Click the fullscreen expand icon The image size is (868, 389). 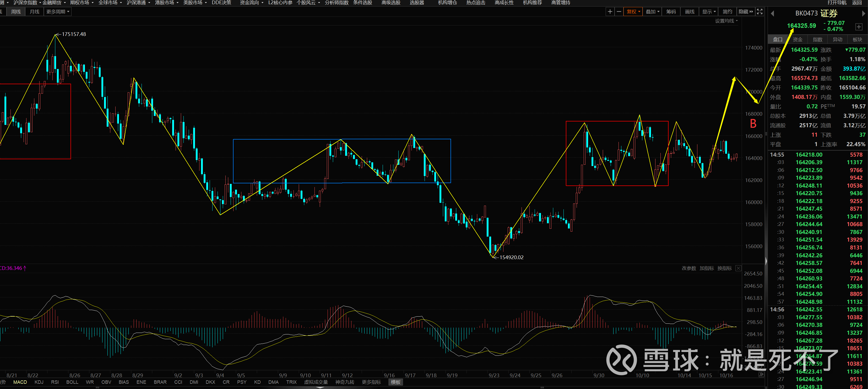(x=759, y=12)
